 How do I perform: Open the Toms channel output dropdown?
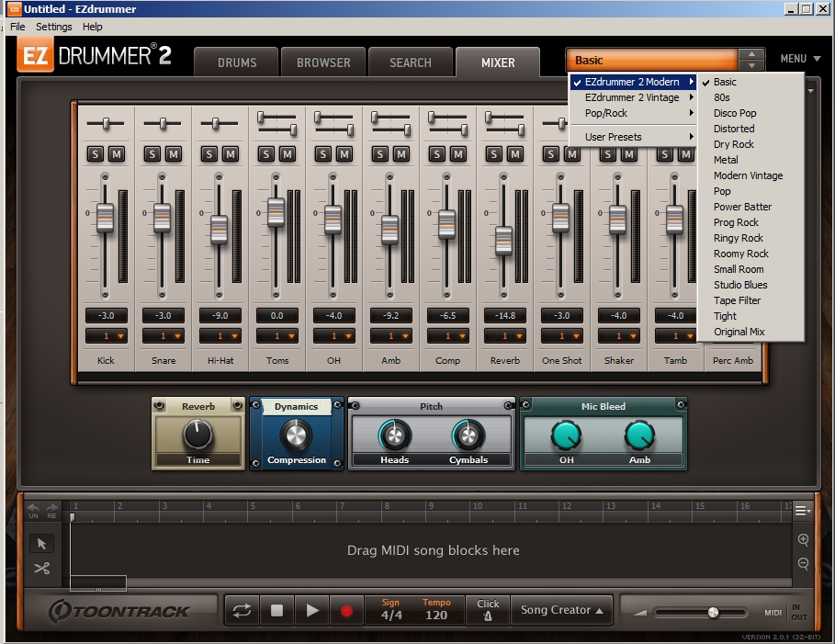276,336
